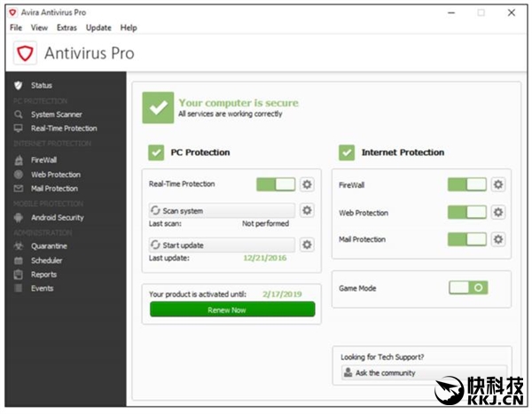Open Real-Time Protection gear settings
The image size is (532, 414).
(x=307, y=184)
